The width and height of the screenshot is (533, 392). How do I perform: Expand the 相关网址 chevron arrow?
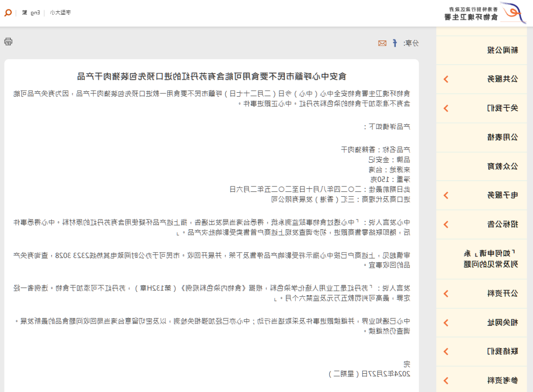pos(446,323)
